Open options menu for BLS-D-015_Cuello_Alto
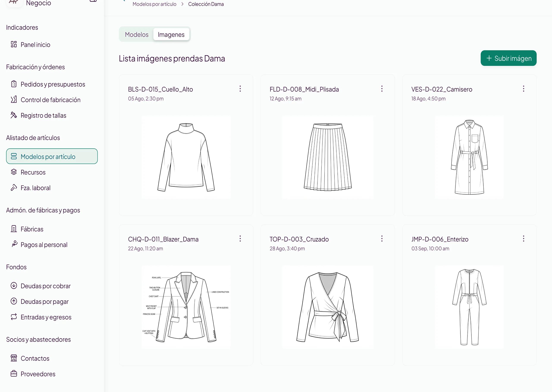 click(x=240, y=89)
